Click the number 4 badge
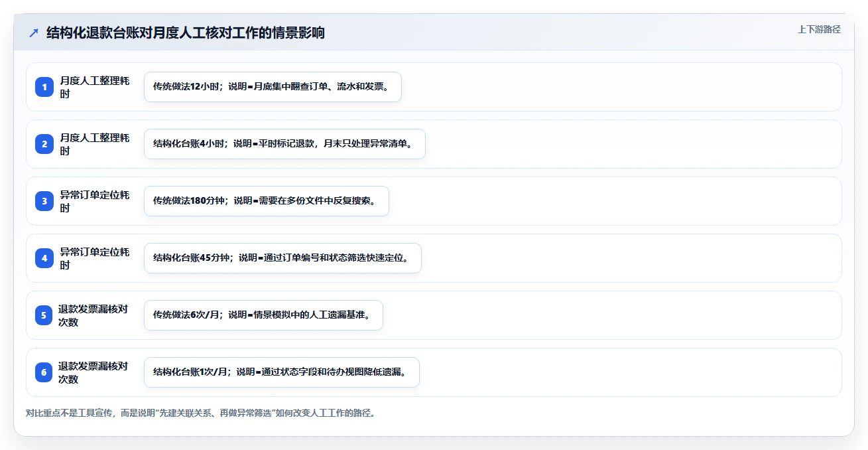The image size is (868, 450). (44, 258)
